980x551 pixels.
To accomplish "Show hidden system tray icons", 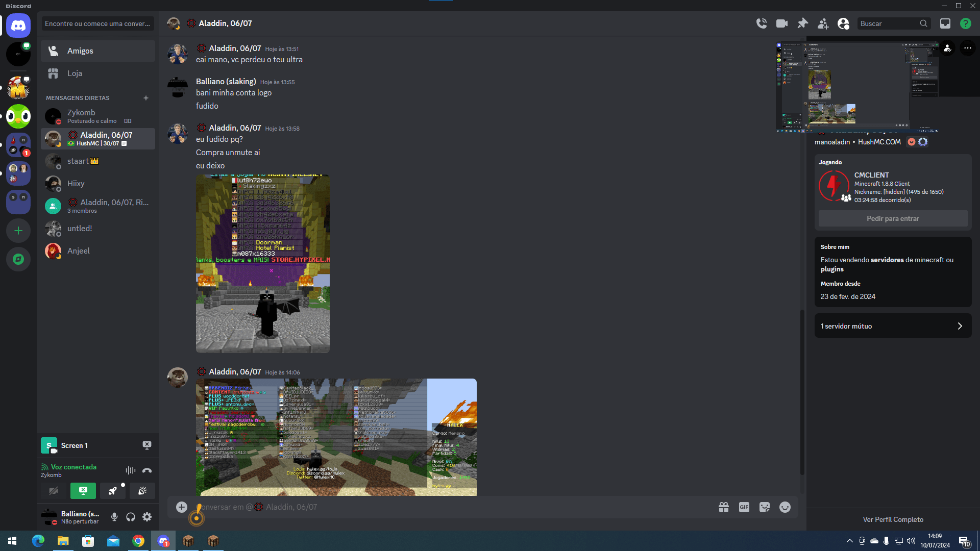I will pyautogui.click(x=850, y=541).
